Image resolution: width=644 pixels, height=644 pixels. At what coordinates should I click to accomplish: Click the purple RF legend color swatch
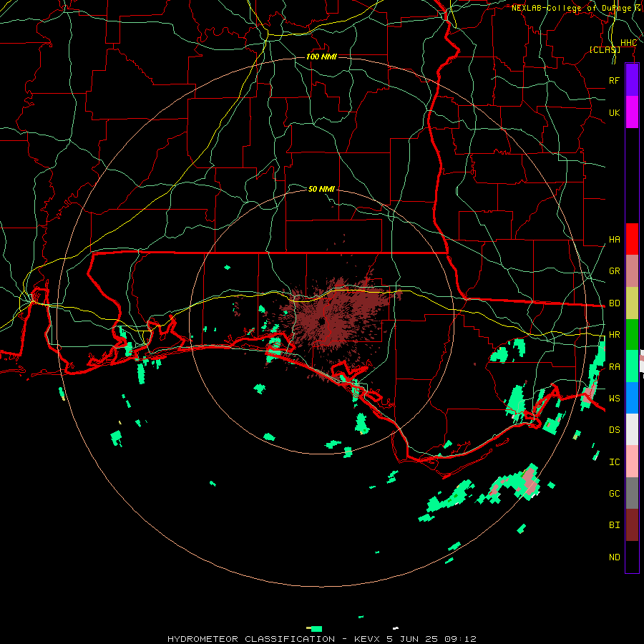pos(632,80)
